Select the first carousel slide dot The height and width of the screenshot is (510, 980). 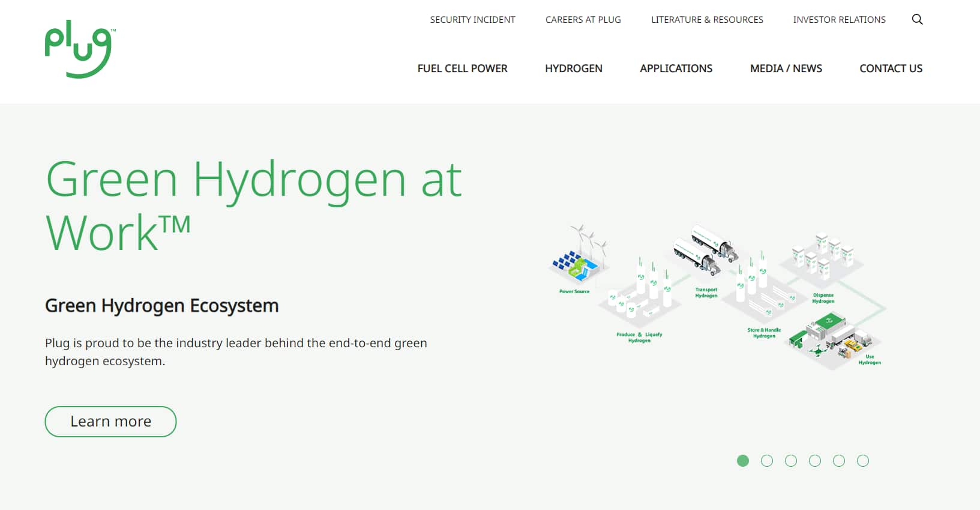(743, 461)
